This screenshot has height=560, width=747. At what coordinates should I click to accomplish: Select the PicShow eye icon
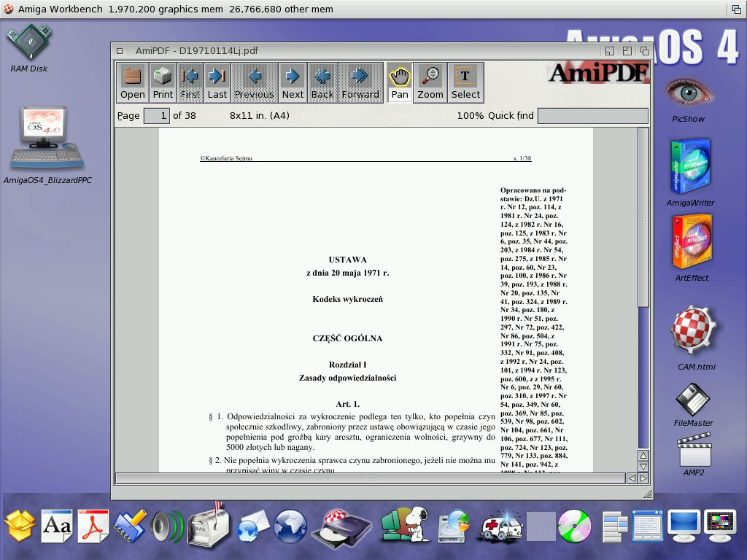click(689, 98)
